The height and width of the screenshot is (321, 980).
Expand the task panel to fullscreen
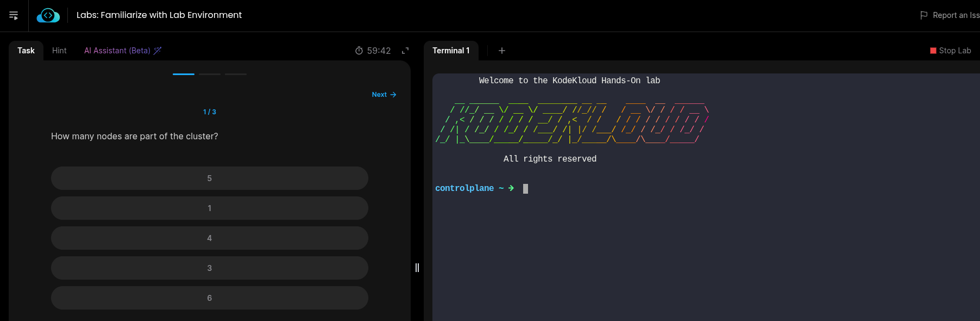(x=405, y=51)
